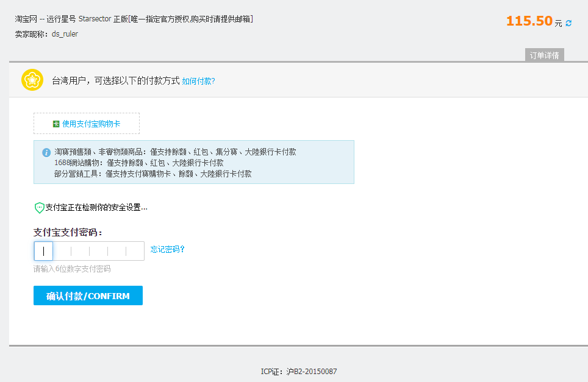
Task: Select the third password digit box
Action: tap(80, 251)
